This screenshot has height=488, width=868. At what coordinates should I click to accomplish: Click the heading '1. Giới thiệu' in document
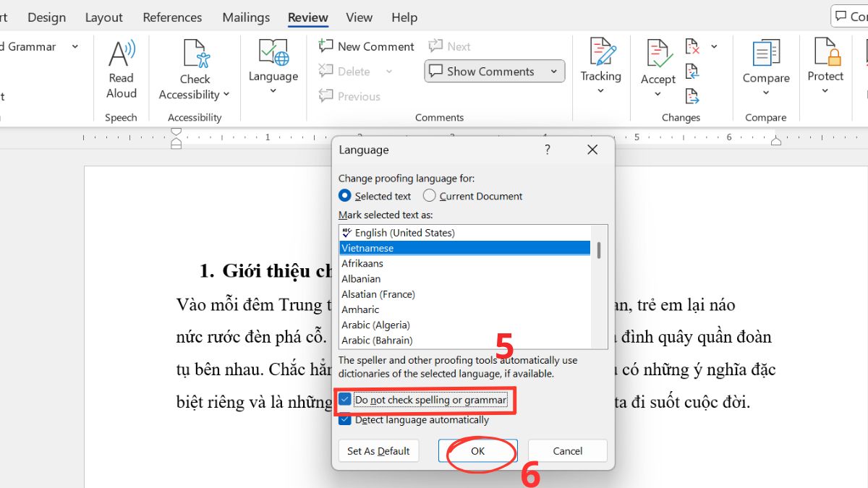tap(265, 270)
